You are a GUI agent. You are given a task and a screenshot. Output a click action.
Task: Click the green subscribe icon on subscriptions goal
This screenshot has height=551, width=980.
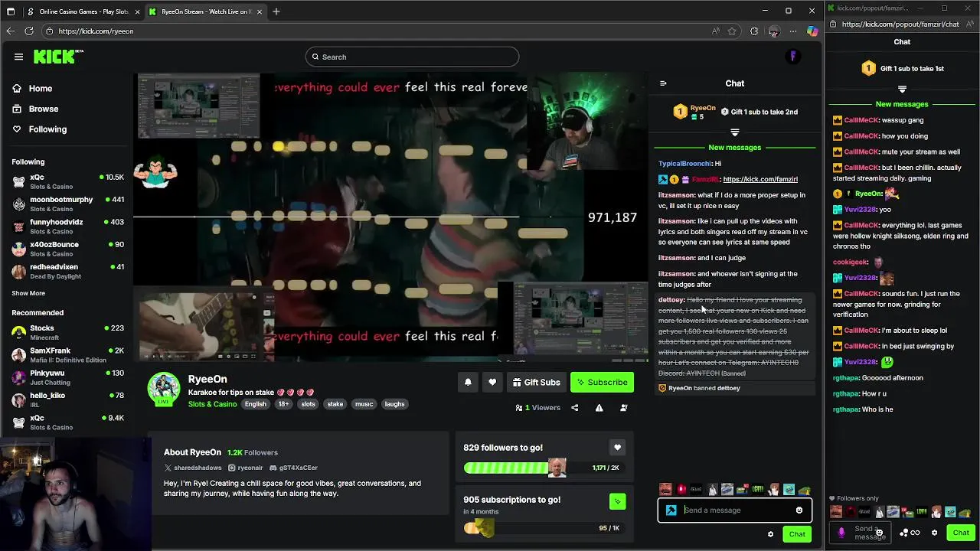click(617, 502)
